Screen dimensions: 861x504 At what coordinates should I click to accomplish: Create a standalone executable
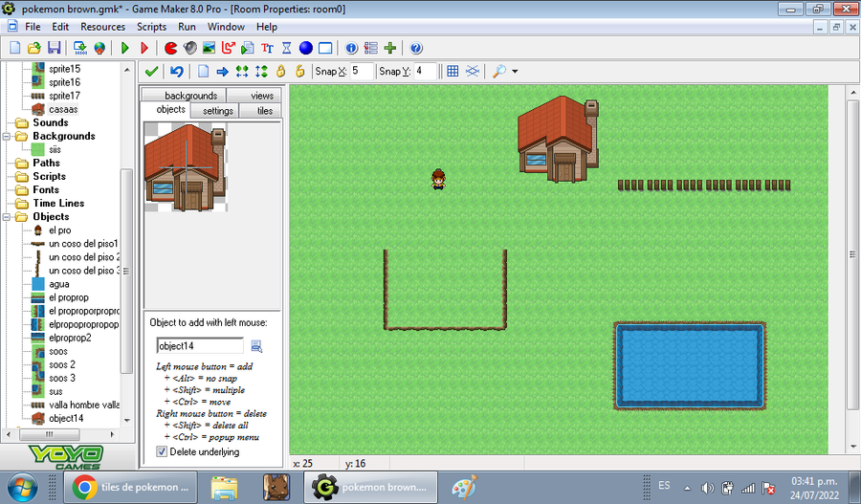(x=80, y=49)
